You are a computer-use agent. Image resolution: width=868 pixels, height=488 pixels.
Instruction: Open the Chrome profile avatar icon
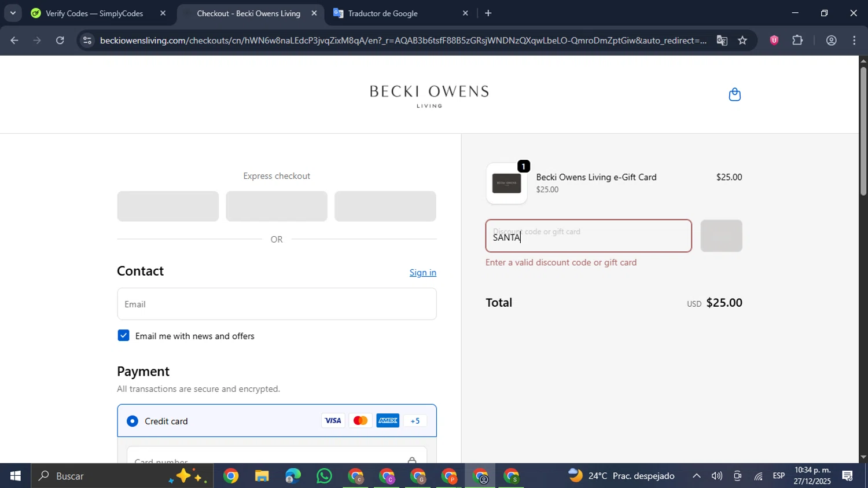pos(831,41)
